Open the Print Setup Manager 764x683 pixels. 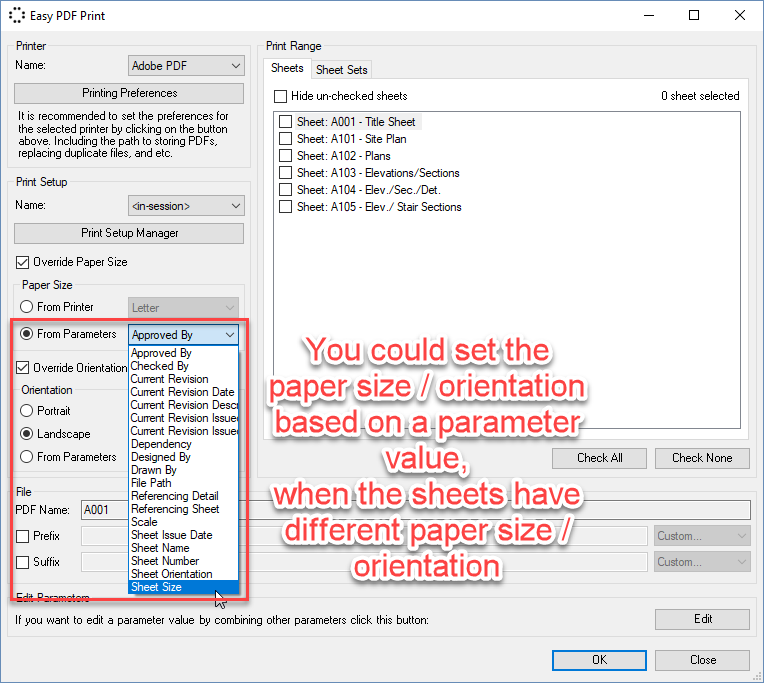coord(129,233)
